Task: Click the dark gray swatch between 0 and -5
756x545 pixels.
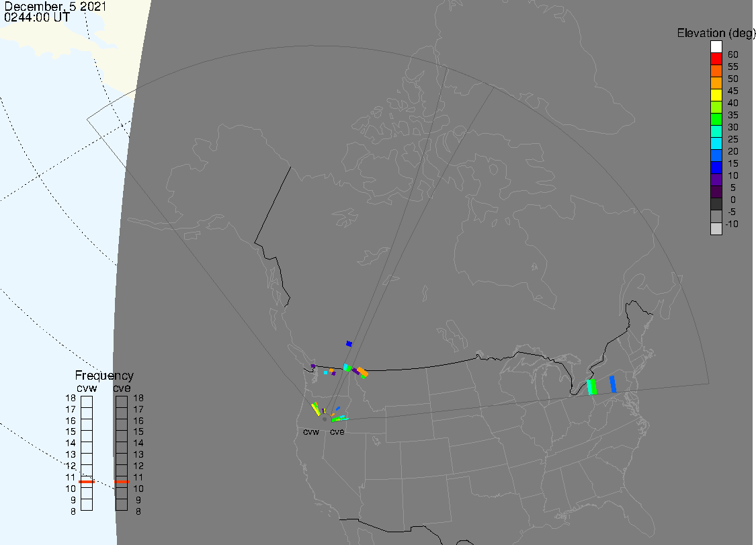Action: [x=716, y=204]
